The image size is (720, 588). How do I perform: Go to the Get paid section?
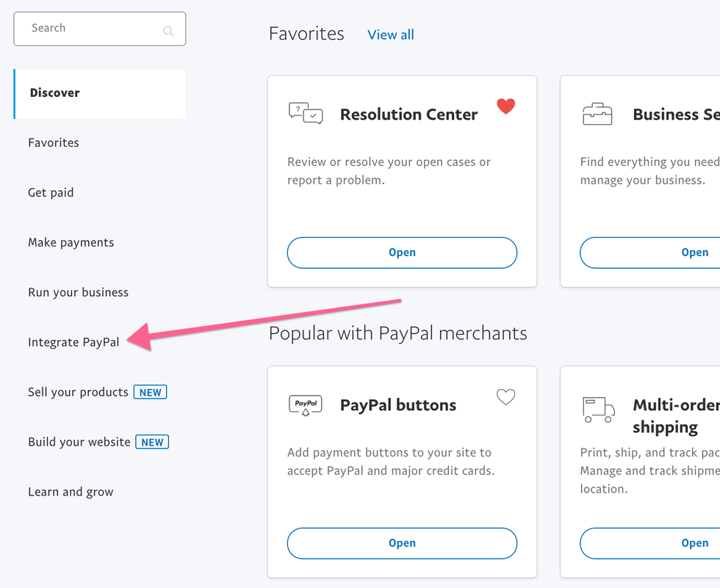(x=51, y=192)
